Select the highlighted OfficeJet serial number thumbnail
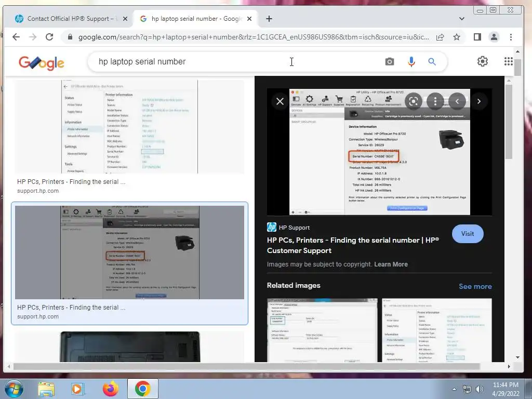This screenshot has width=532, height=399. [x=129, y=252]
